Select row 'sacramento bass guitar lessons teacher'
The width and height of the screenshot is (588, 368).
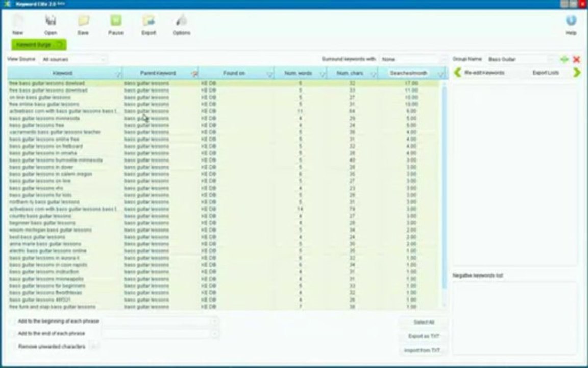click(224, 132)
